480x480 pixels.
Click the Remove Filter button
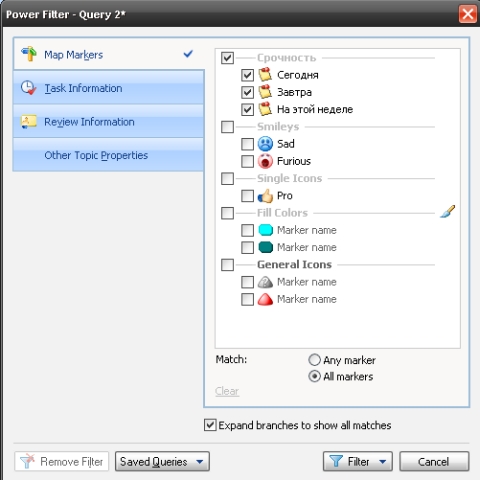62,461
